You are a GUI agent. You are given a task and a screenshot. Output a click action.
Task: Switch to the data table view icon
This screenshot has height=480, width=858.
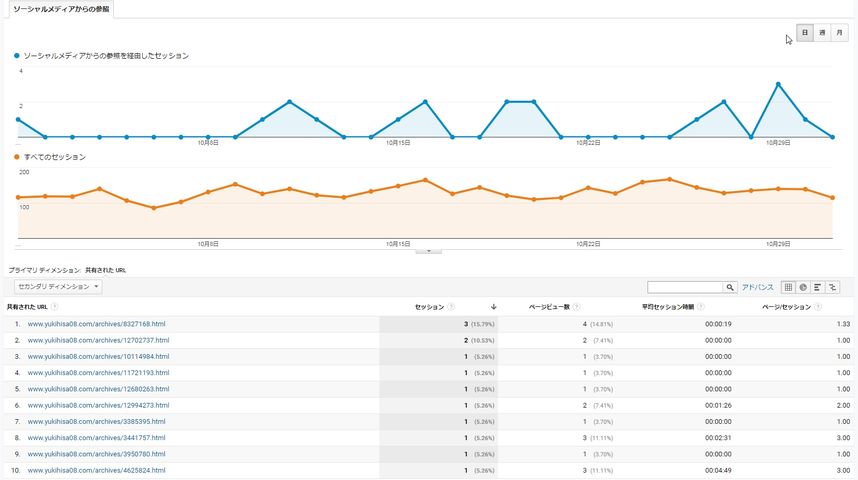point(788,287)
